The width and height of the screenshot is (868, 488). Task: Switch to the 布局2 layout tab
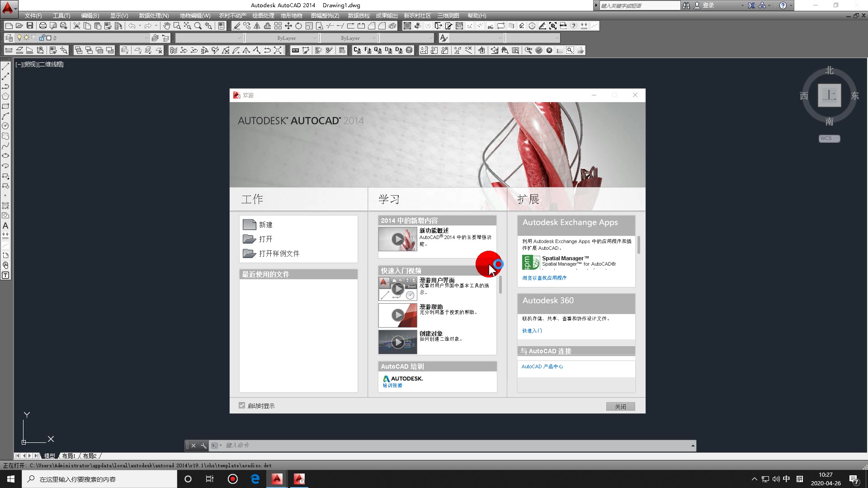pyautogui.click(x=90, y=456)
